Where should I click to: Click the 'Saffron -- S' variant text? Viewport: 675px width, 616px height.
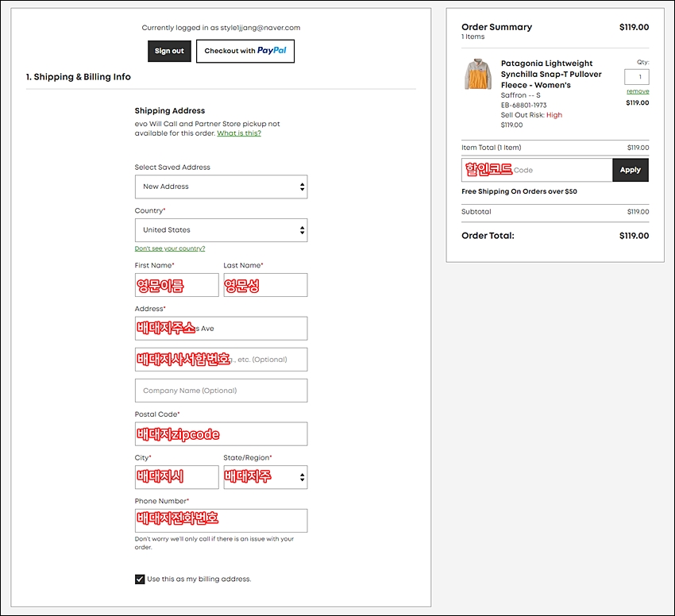520,95
